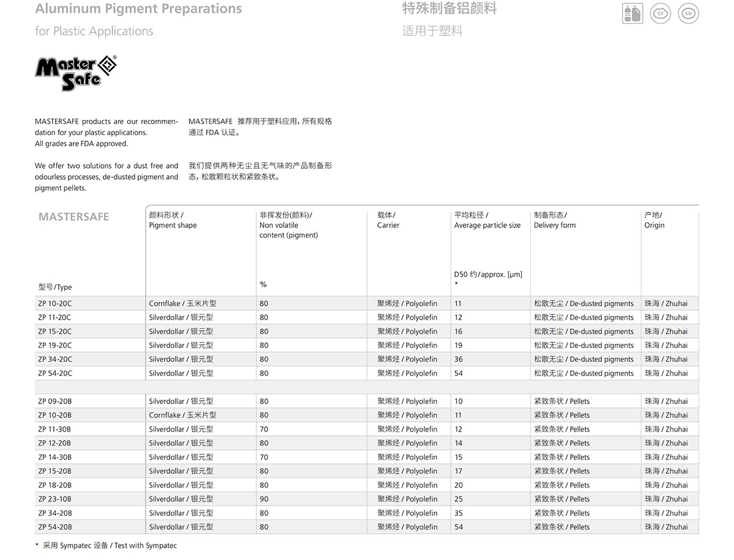Select the ZP 23-10B row label
This screenshot has width=734, height=560.
[x=55, y=499]
